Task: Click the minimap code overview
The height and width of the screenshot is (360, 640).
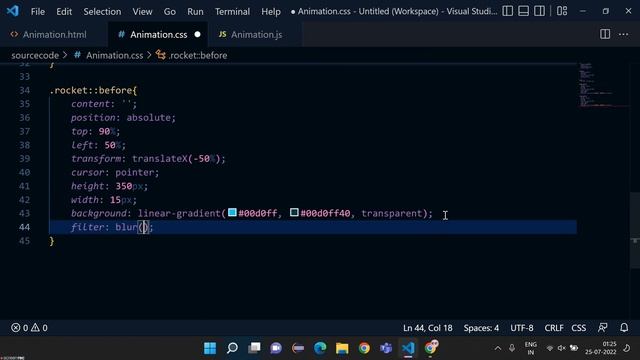Action: tap(603, 86)
